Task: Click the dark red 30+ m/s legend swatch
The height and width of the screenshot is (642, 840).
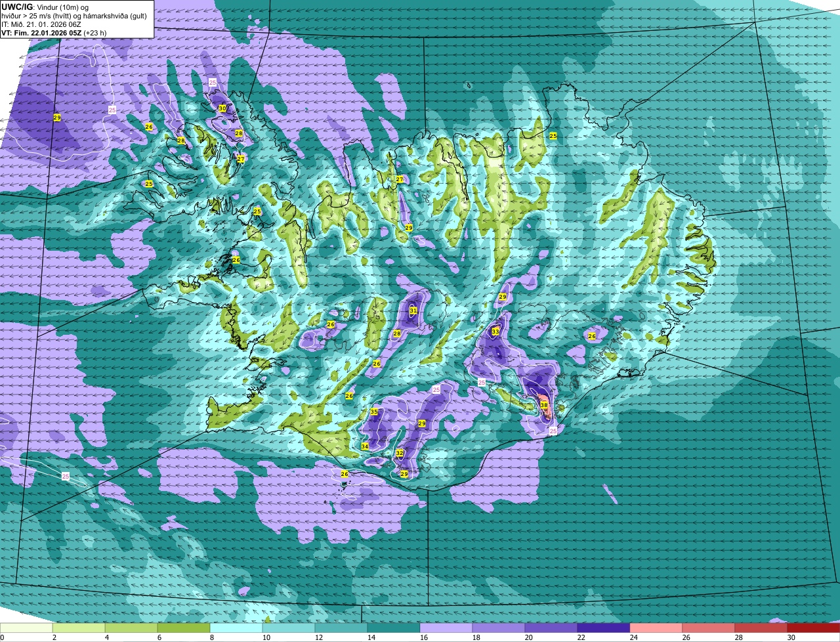Action: point(814,628)
